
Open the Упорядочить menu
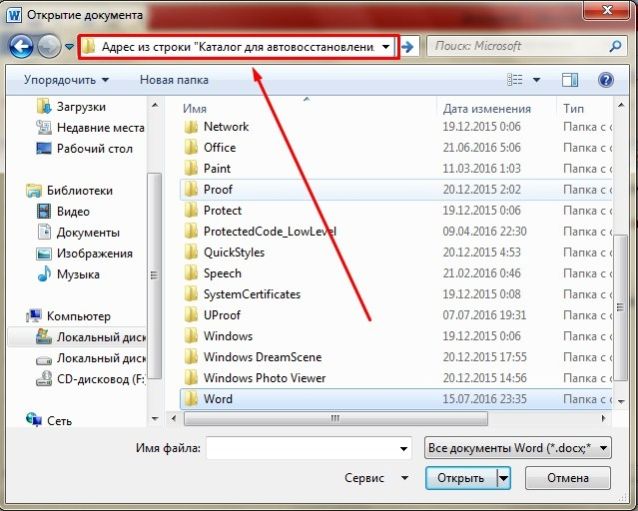click(66, 79)
